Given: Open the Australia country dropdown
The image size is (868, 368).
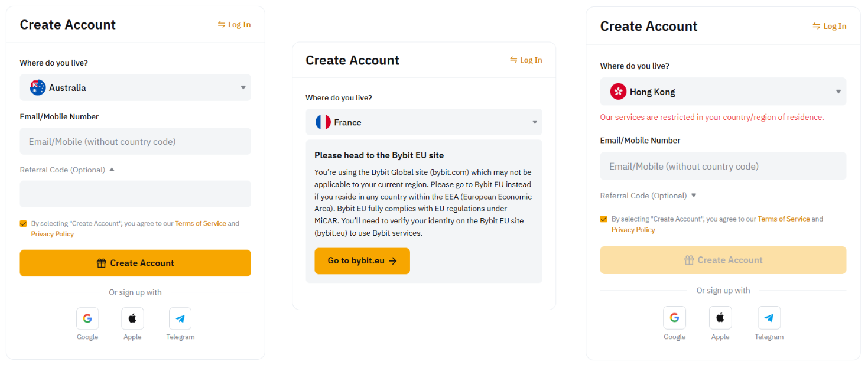Looking at the screenshot, I should 242,88.
